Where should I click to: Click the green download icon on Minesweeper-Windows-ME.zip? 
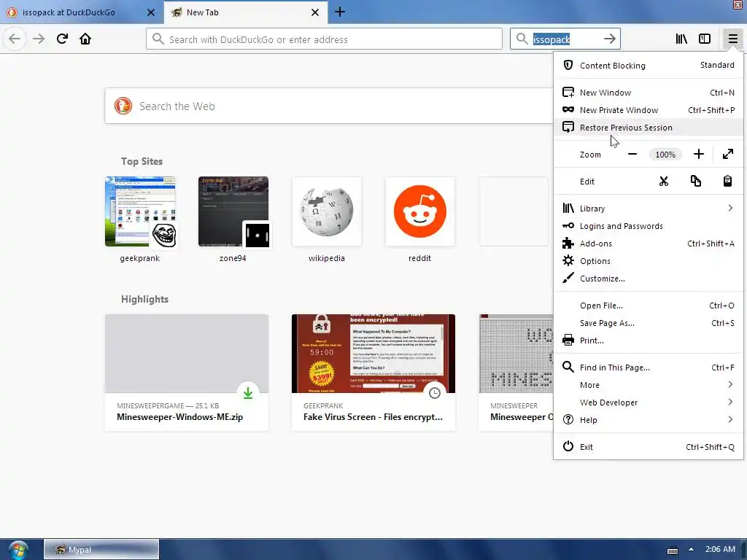coord(248,393)
